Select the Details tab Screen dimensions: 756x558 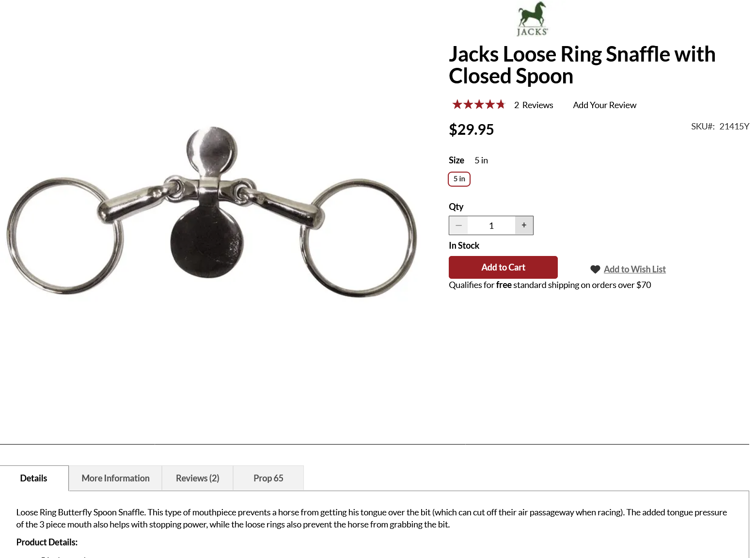34,478
